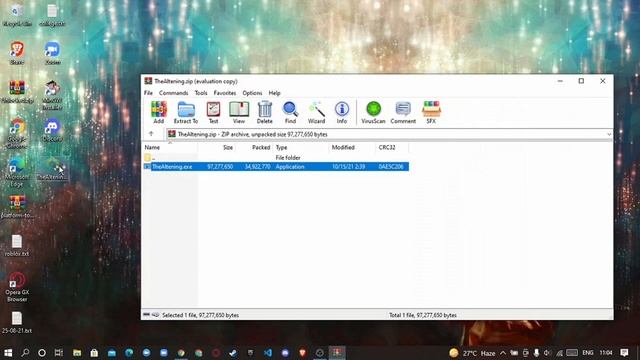
Task: Open the View book icon
Action: [239, 112]
